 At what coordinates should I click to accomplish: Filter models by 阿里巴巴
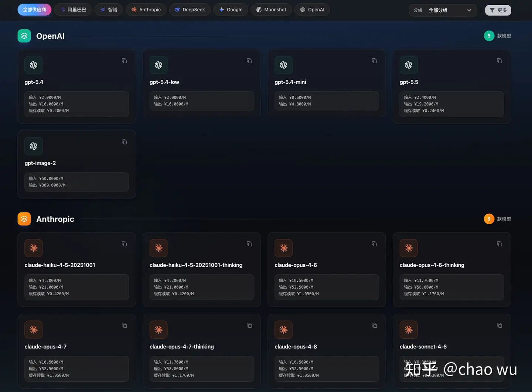(x=73, y=10)
